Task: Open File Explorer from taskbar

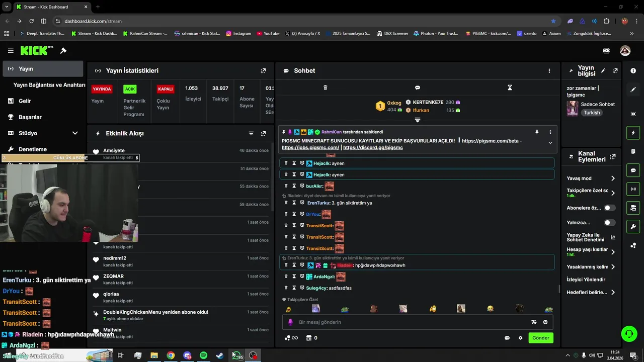Action: click(154, 355)
